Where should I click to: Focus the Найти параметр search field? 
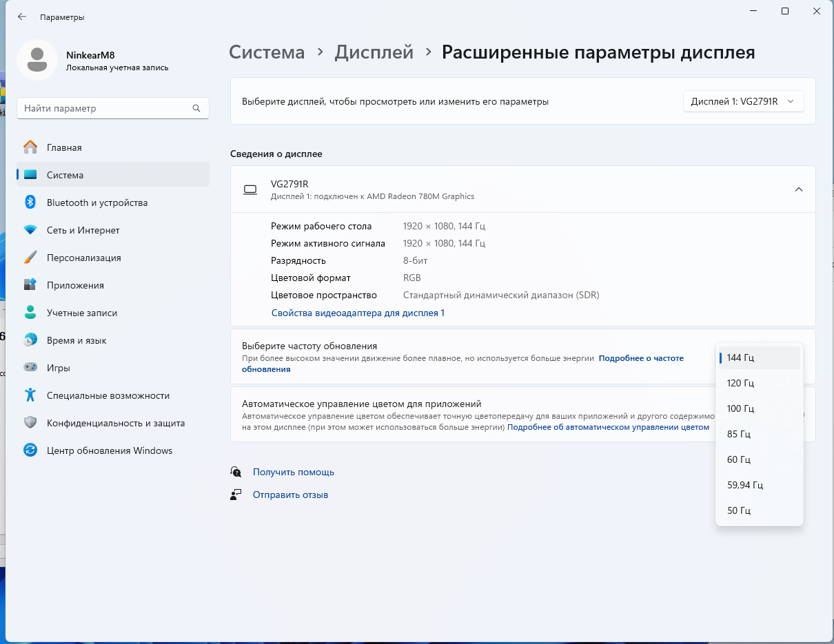coord(113,108)
